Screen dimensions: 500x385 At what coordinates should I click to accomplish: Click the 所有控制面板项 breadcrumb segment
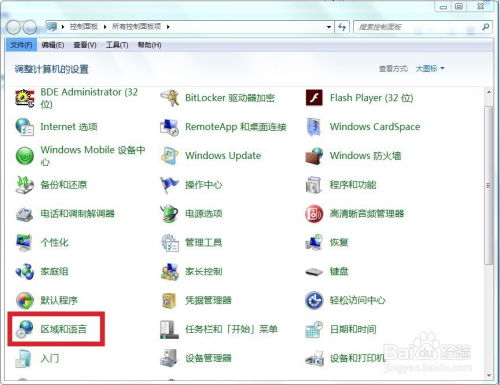[x=136, y=27]
